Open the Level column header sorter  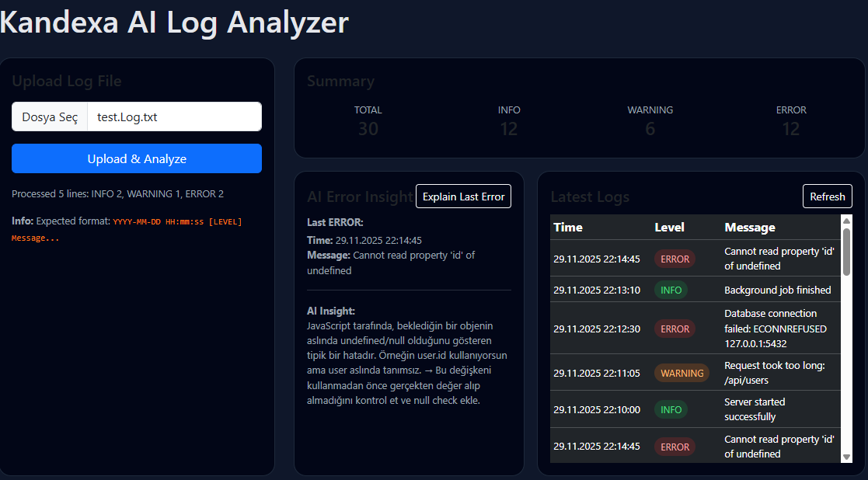(x=670, y=227)
